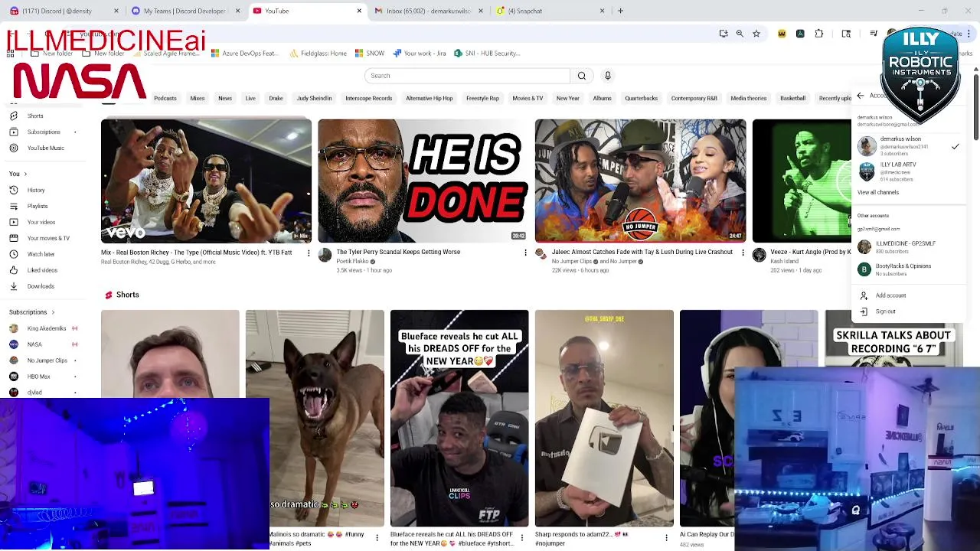Filter the feed by News chip
This screenshot has height=551, width=980.
[225, 98]
